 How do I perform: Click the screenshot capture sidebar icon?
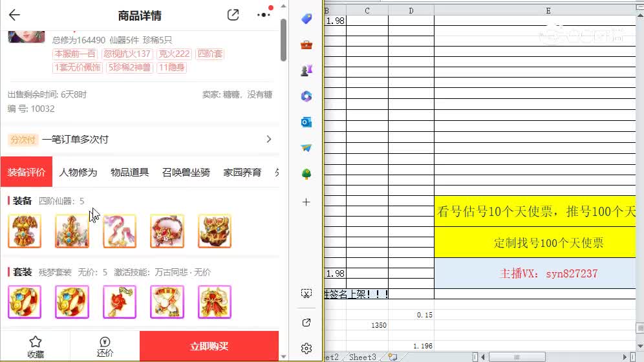click(306, 293)
